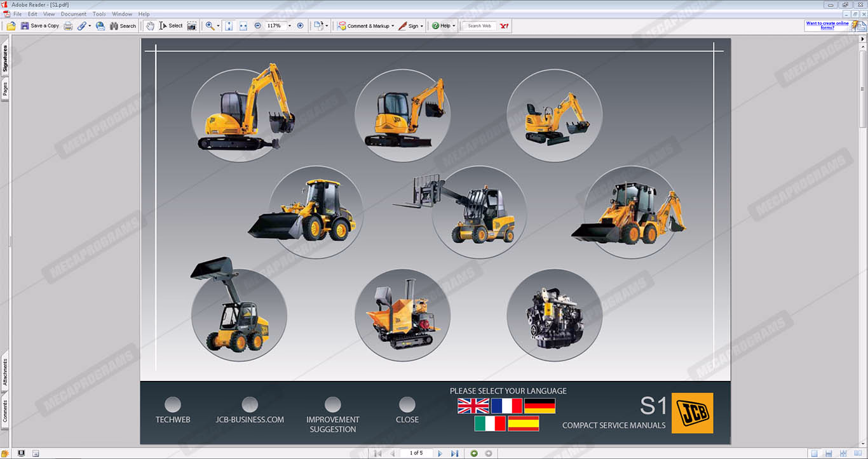Open the backhoe loader circle
This screenshot has height=459, width=868.
pos(630,212)
